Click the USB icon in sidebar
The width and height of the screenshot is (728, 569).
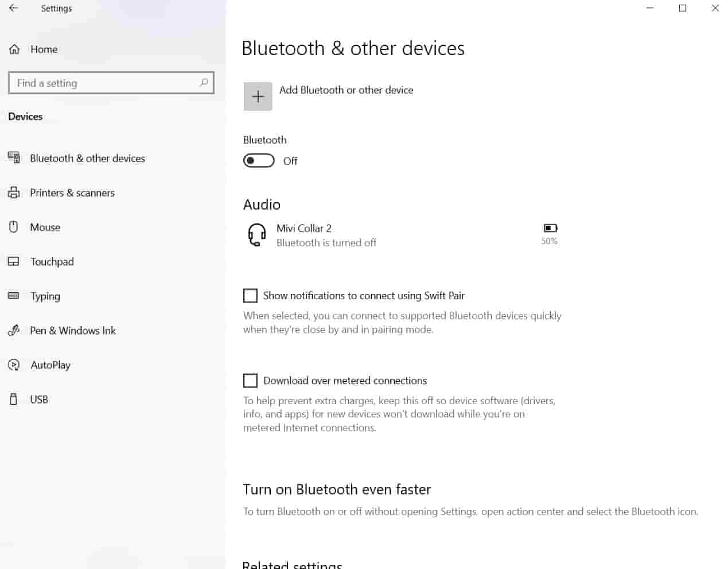14,399
